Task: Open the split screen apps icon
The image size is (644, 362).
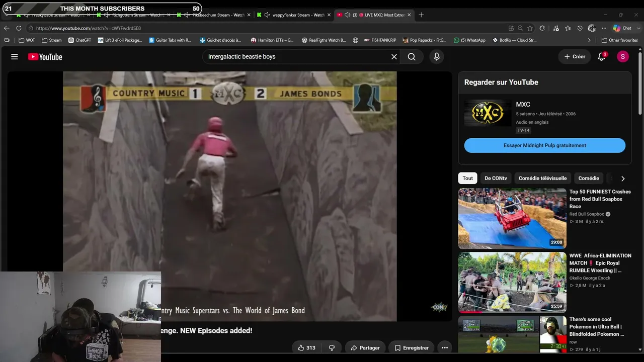Action: click(511, 28)
